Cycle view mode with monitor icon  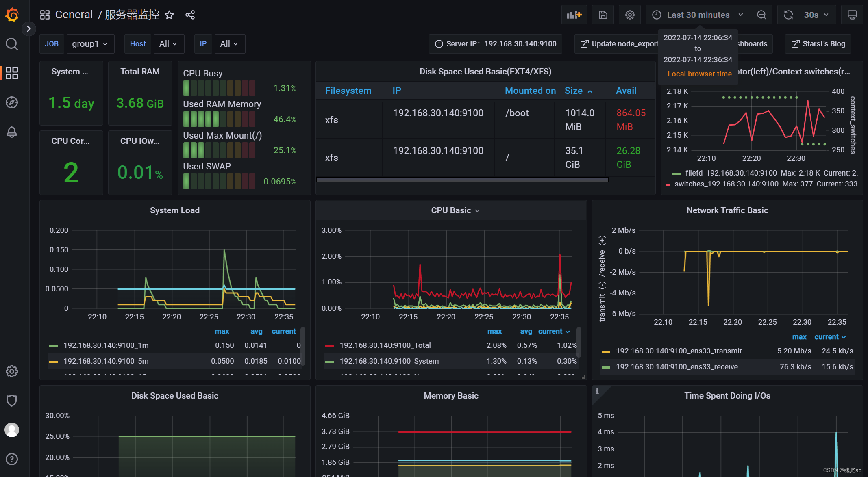[852, 15]
